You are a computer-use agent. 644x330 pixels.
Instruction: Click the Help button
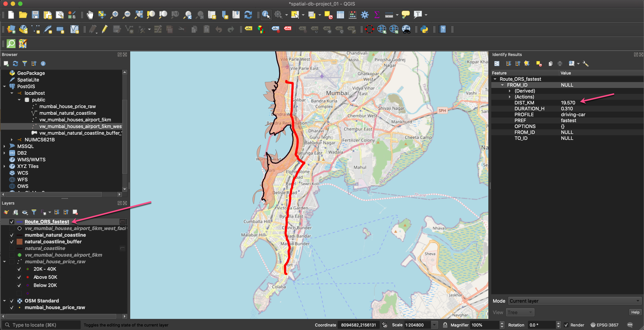pyautogui.click(x=635, y=312)
